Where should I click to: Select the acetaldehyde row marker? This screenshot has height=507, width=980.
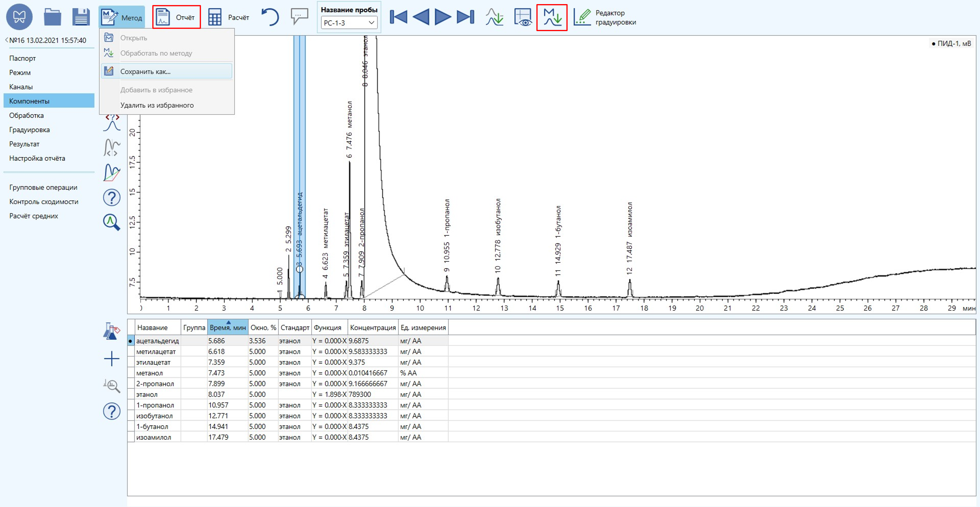[x=131, y=341]
